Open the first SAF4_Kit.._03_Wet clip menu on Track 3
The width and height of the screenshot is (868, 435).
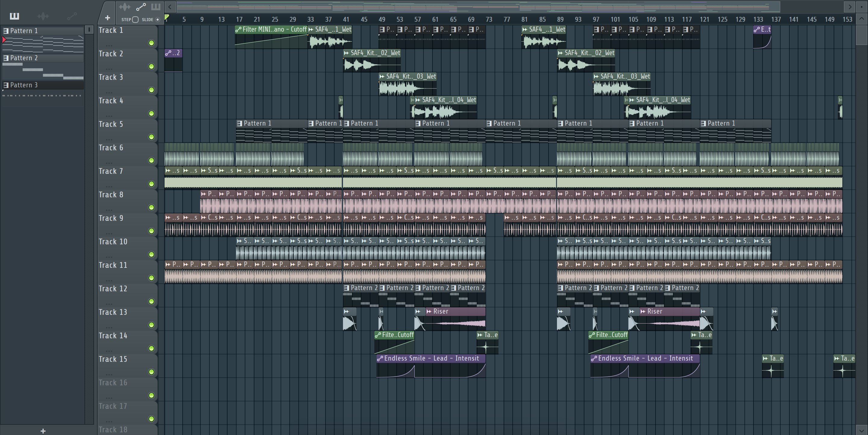(382, 77)
